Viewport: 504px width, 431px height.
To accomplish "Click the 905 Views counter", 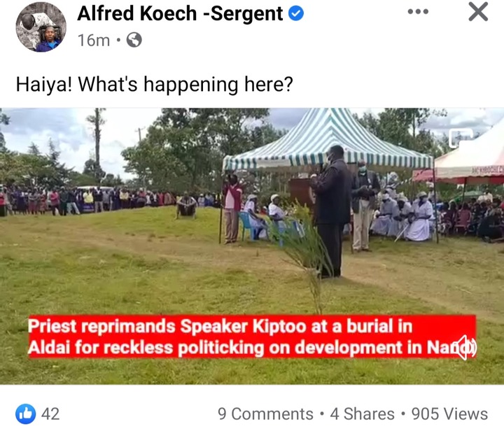I will coord(449,414).
